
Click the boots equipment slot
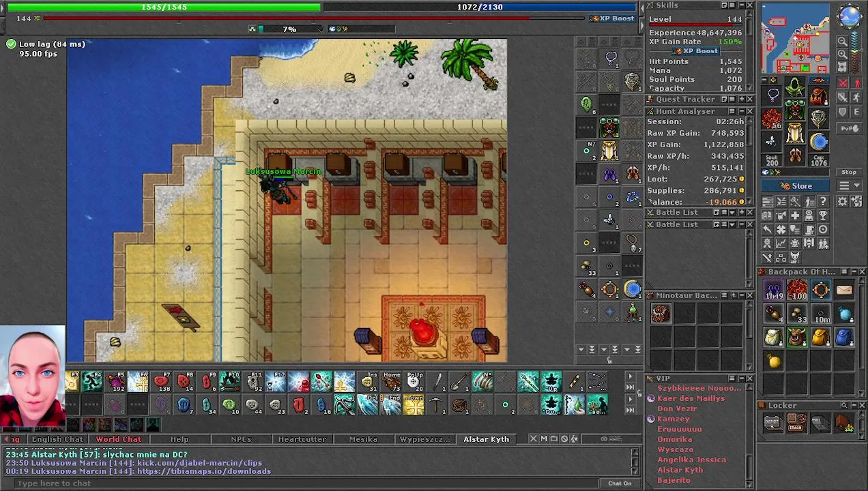pos(796,155)
